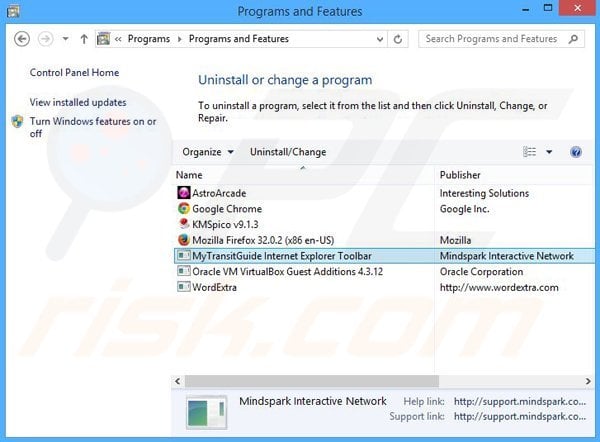600x442 pixels.
Task: Expand the arrow after Programs breadcrumb
Action: click(179, 39)
